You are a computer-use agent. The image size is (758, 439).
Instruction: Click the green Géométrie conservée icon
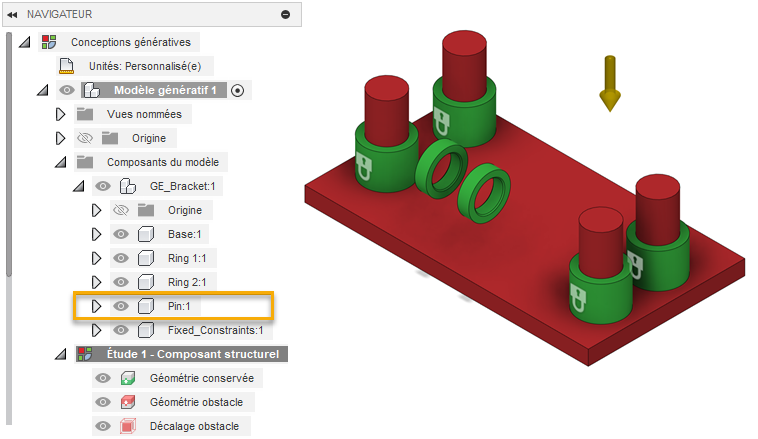coord(128,378)
